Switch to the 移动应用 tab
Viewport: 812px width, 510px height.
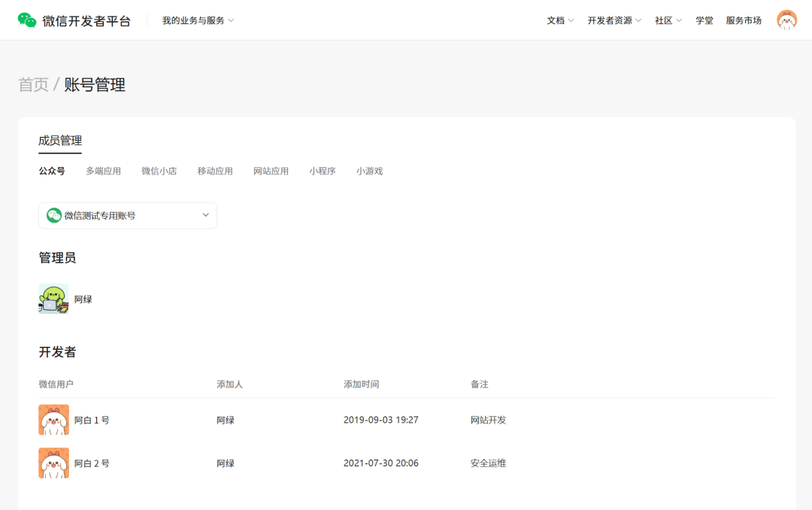coord(215,171)
